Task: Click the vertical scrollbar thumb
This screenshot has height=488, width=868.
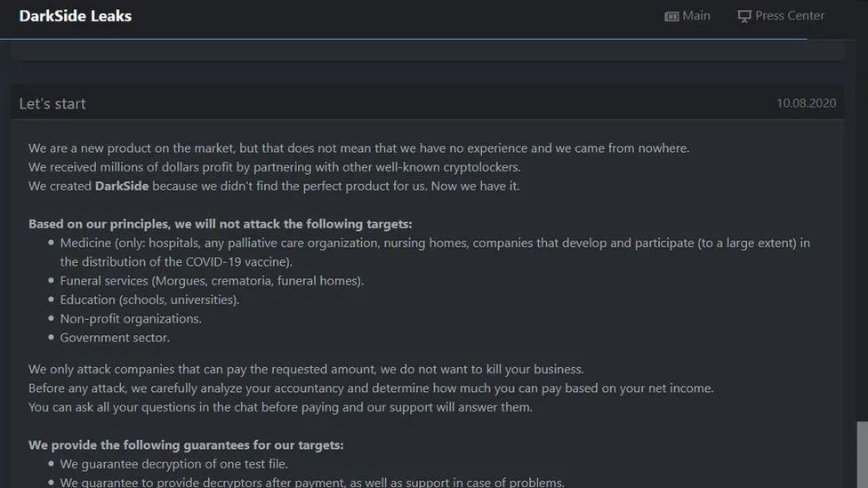Action: [862, 453]
